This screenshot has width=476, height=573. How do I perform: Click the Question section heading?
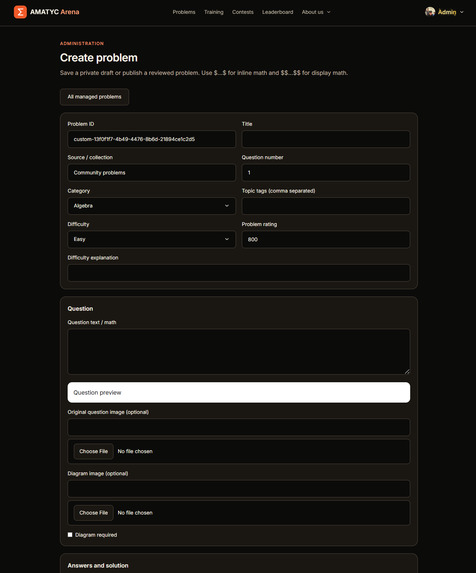80,309
